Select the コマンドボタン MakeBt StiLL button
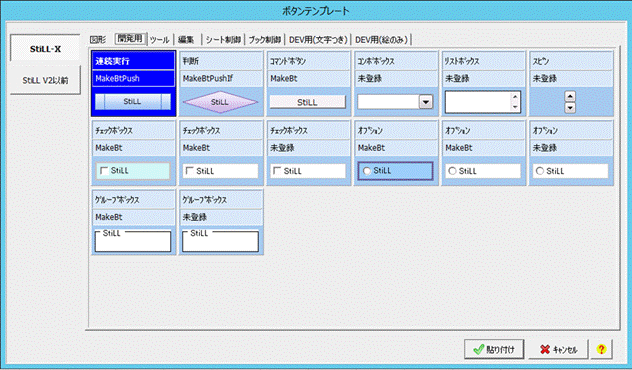The height and width of the screenshot is (370, 632). point(308,102)
